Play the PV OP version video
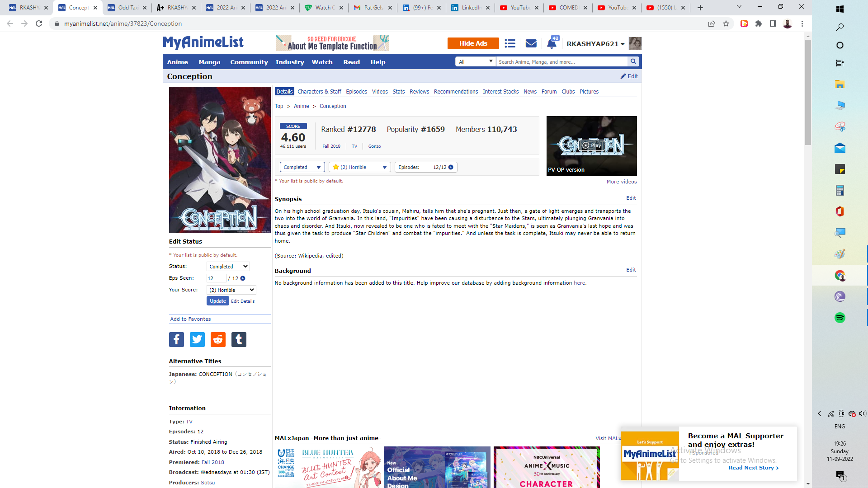Viewport: 868px width, 488px height. coord(591,145)
